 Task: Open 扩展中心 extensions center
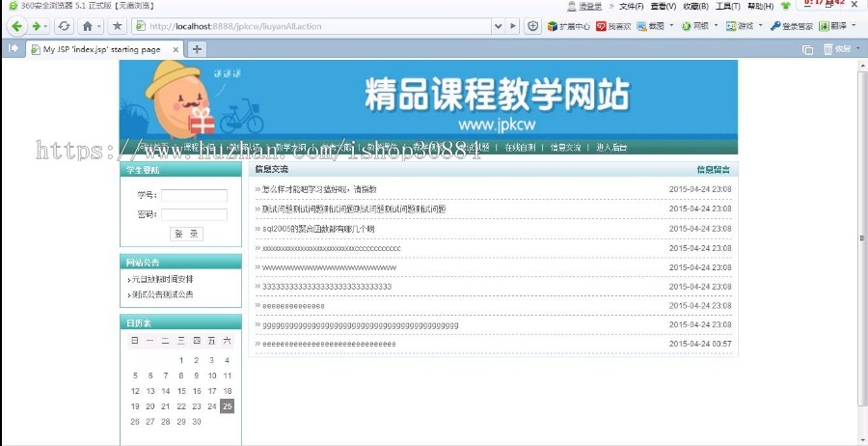point(568,26)
